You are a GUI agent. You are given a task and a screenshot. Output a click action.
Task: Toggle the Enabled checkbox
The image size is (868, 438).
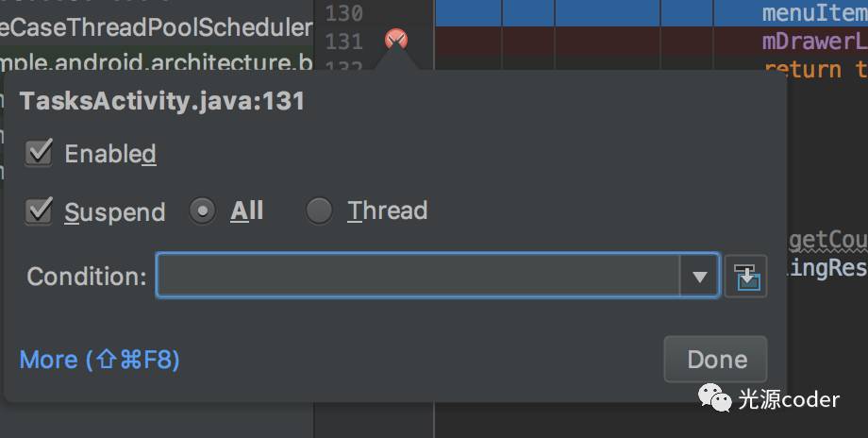39,153
